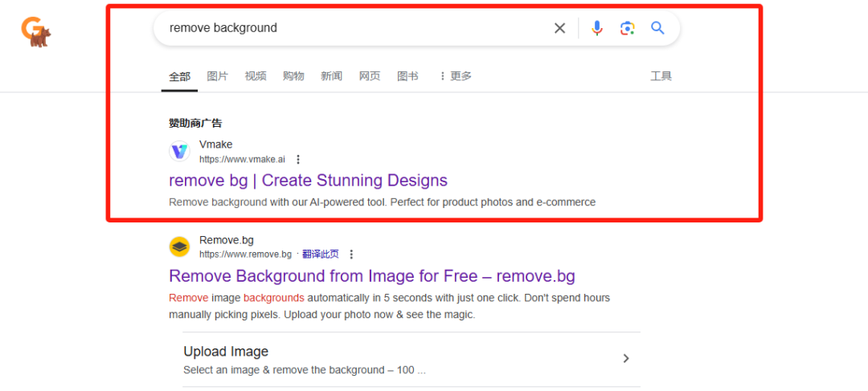Screen dimensions: 868x391
Task: Click the Vmake ad description text
Action: pos(382,202)
